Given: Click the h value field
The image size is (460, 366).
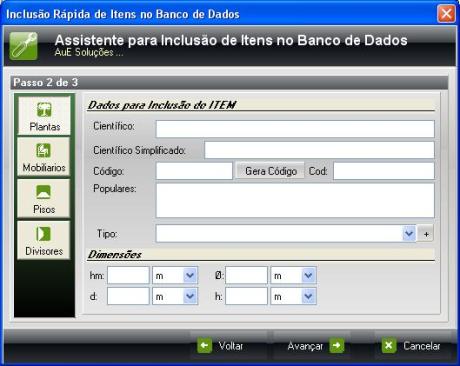Looking at the screenshot, I should point(246,296).
